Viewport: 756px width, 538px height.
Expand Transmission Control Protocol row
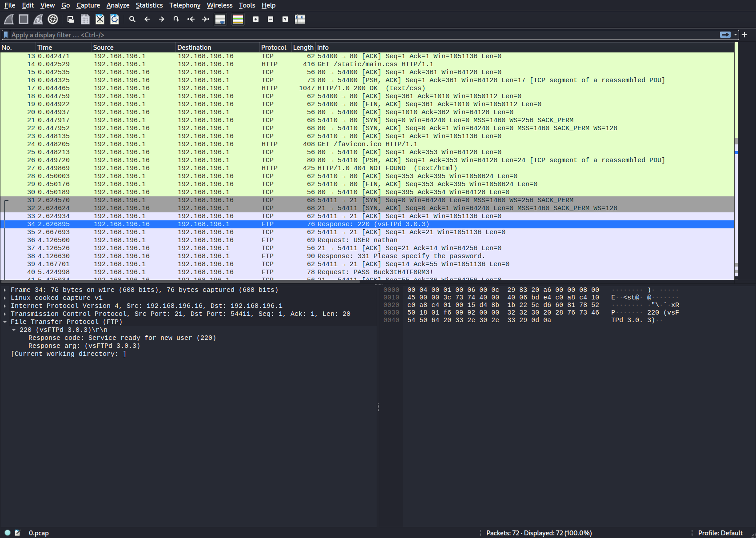[x=5, y=314]
